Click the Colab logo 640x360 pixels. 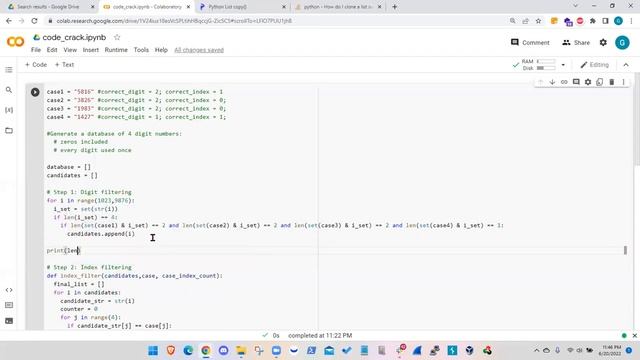16,42
